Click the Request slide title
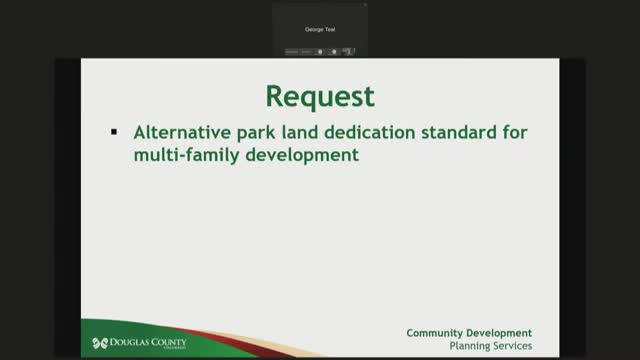Screen dimensions: 640x360 (x=320, y=96)
